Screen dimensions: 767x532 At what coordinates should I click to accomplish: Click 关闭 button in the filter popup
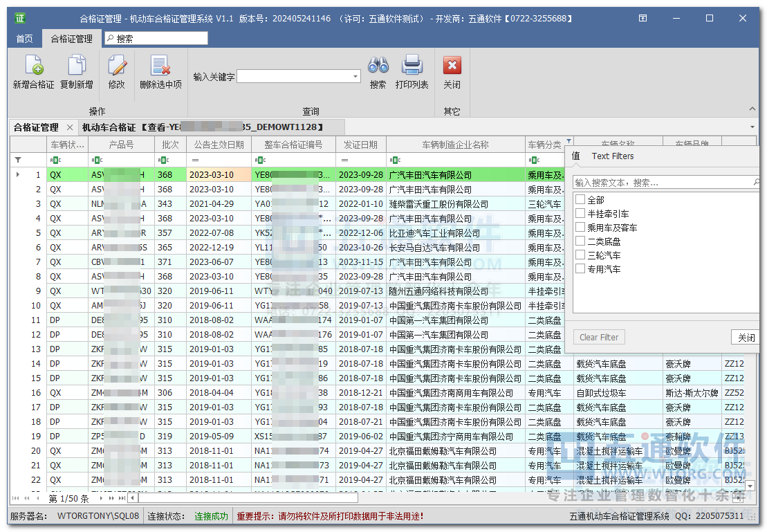click(x=746, y=338)
